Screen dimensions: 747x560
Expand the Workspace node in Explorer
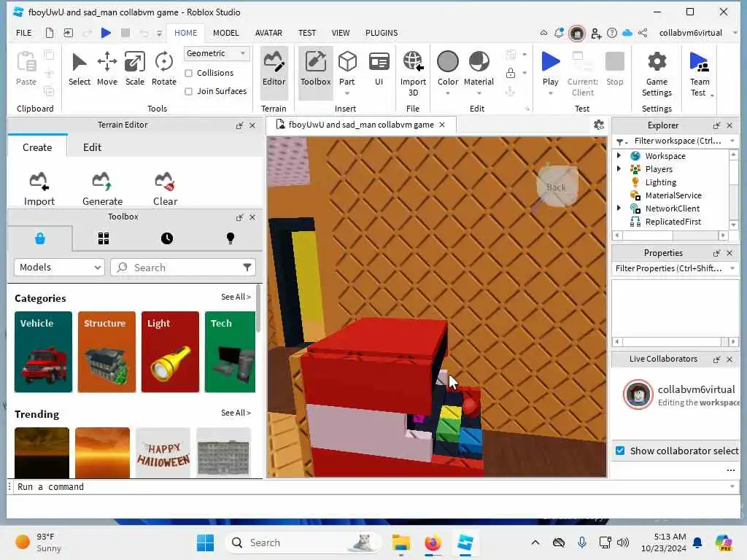[x=619, y=155]
